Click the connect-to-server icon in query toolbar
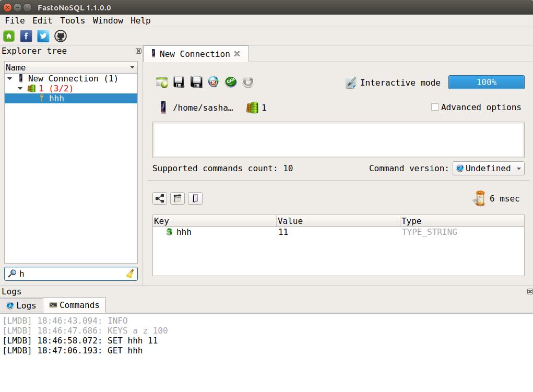 (162, 82)
